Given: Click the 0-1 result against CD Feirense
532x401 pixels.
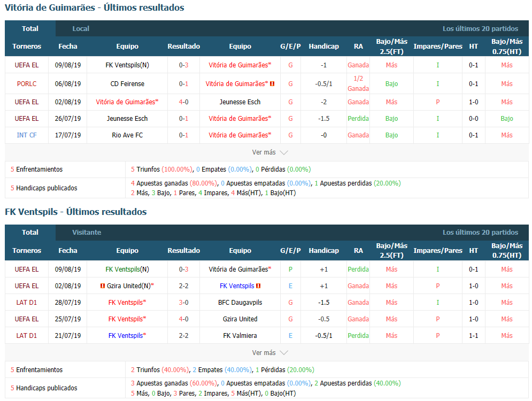Looking at the screenshot, I should tap(183, 83).
